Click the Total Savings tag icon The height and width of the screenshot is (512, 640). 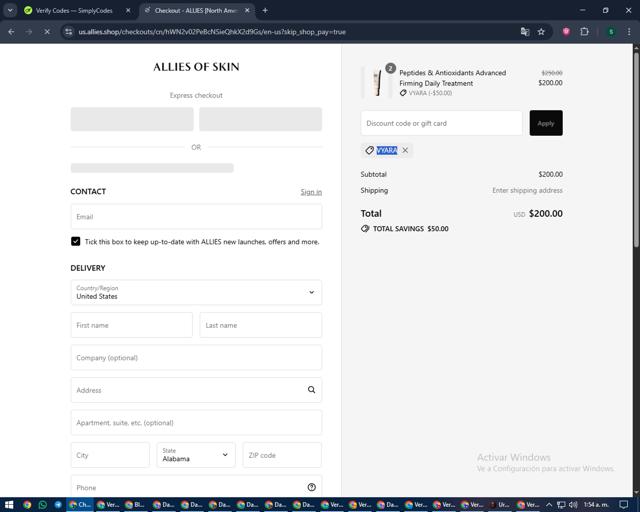pos(365,229)
